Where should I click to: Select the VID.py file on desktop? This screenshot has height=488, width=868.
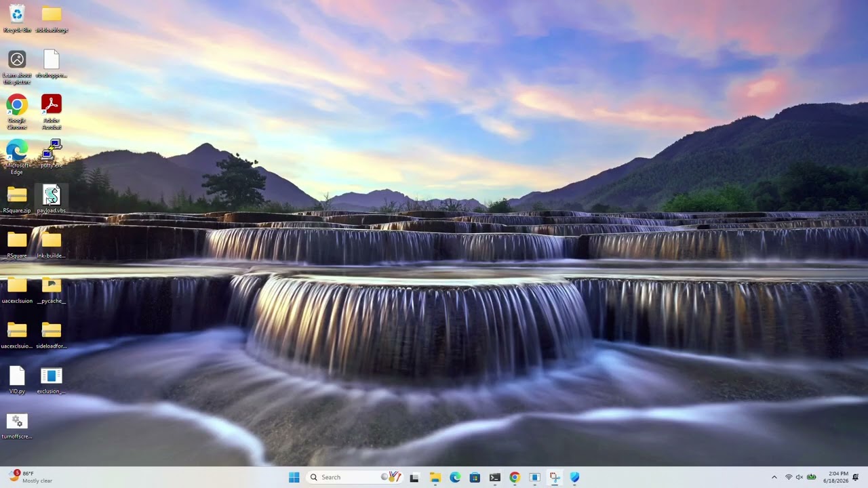click(17, 380)
